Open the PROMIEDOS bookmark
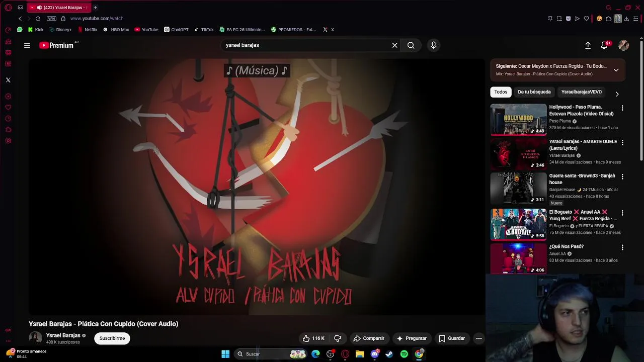 (293, 30)
